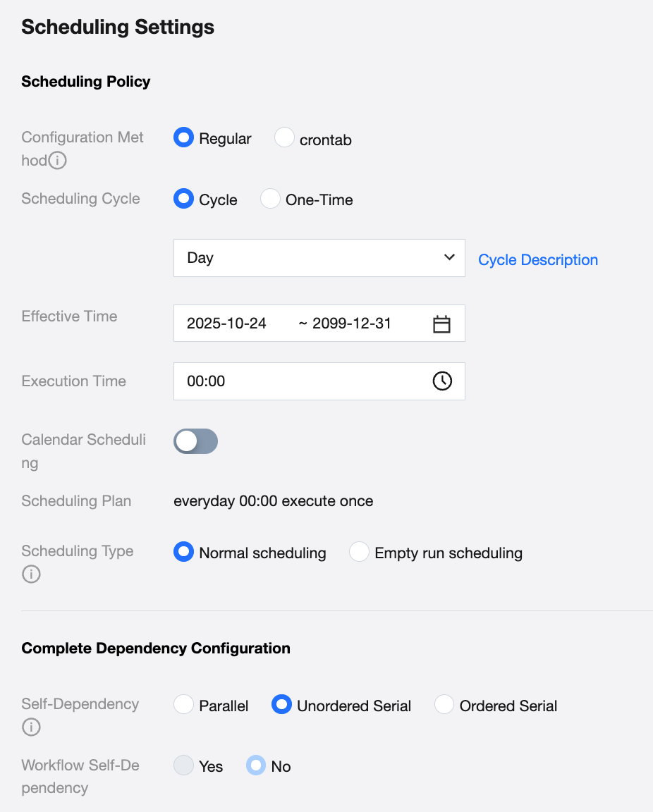Click clock icon in Execution Time field
This screenshot has height=812, width=653.
[x=441, y=381]
